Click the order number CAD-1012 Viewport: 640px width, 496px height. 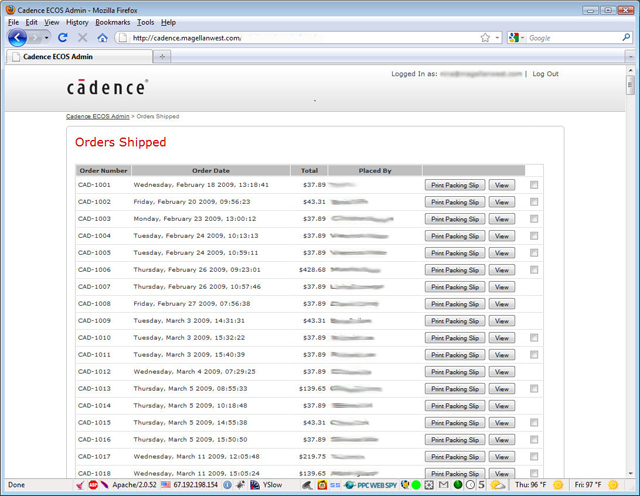point(94,371)
